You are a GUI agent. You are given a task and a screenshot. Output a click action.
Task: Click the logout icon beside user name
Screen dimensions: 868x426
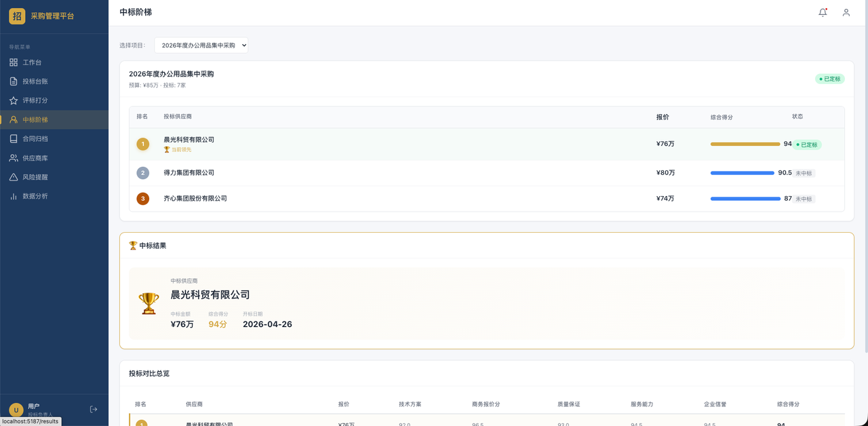[x=94, y=409]
